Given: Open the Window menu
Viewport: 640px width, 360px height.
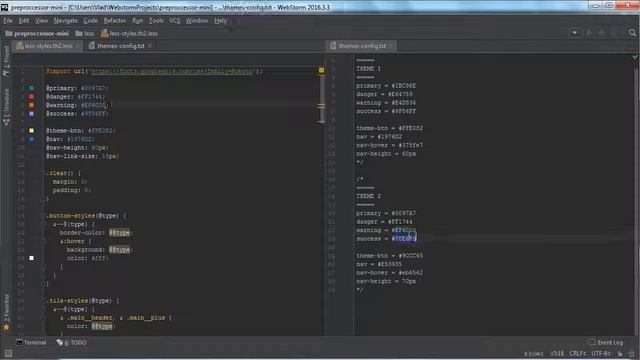Looking at the screenshot, I should point(197,20).
